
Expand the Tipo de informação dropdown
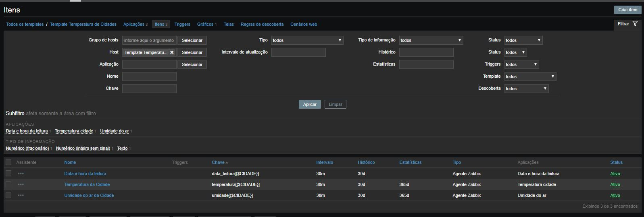click(x=431, y=40)
